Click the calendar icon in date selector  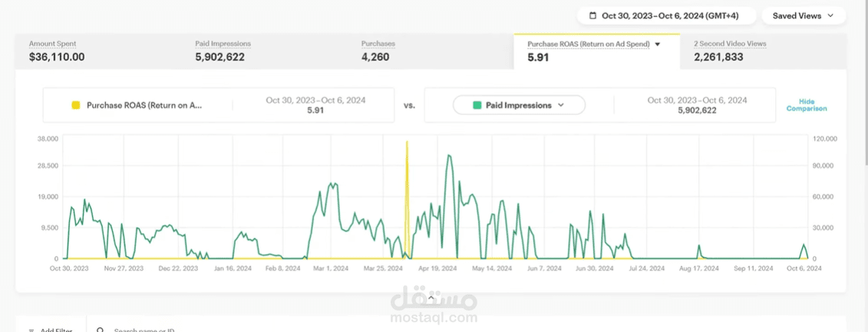click(592, 15)
